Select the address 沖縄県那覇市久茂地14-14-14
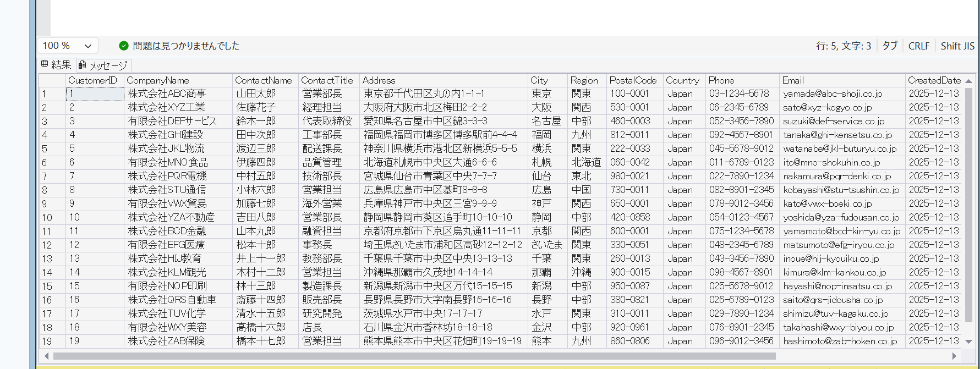 pos(444,273)
